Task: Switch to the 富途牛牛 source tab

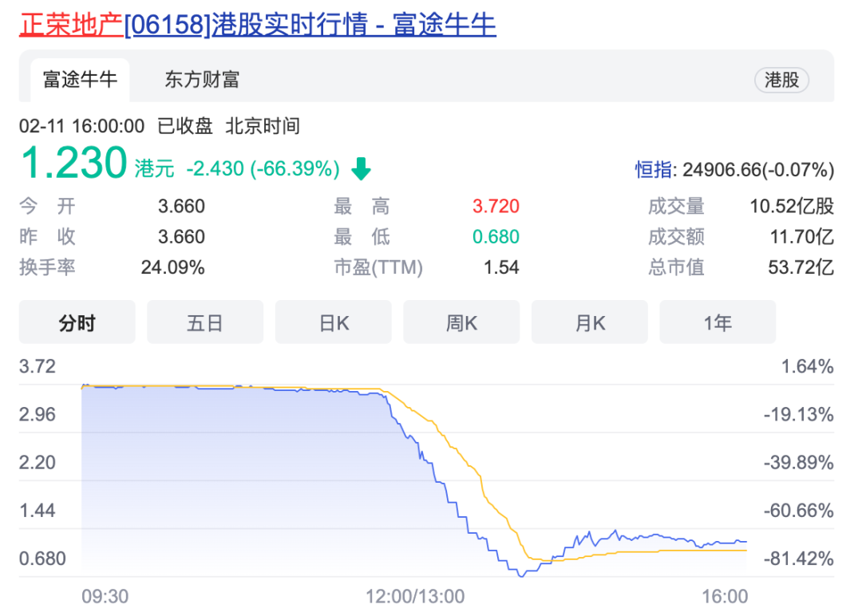Action: pos(80,79)
